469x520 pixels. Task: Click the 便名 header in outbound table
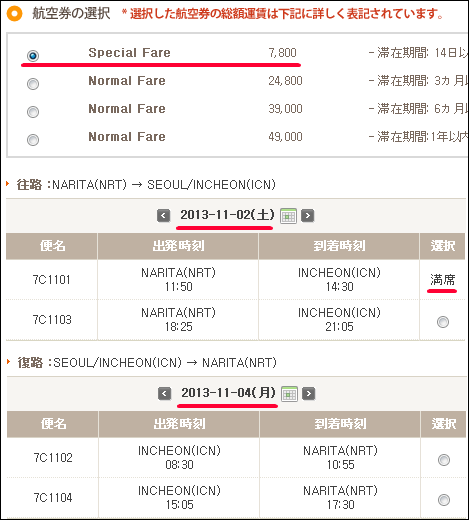(52, 246)
